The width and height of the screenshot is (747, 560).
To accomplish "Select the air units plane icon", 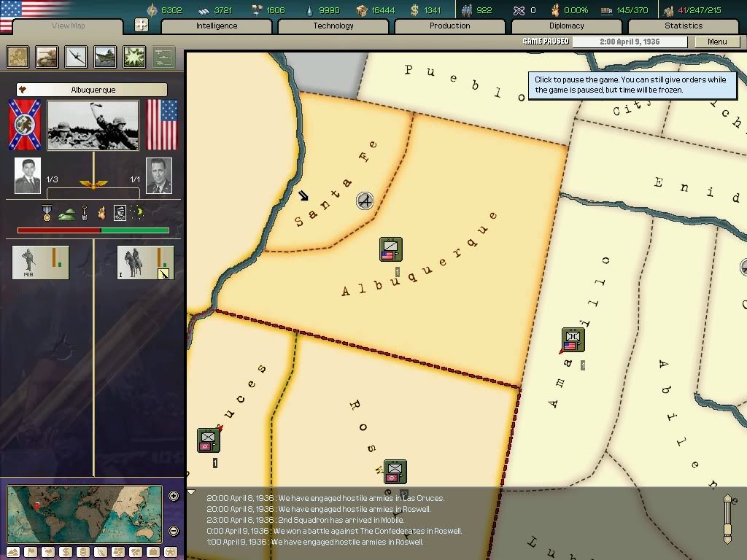I will tap(76, 57).
